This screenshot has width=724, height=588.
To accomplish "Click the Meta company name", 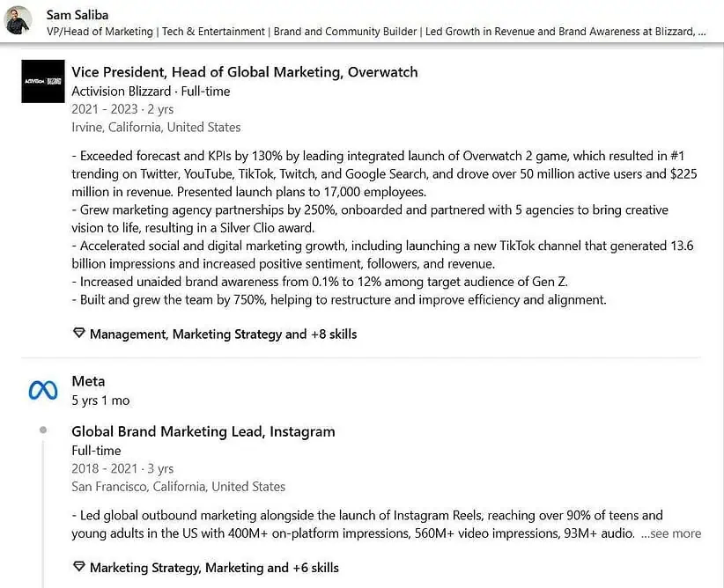I will [88, 381].
